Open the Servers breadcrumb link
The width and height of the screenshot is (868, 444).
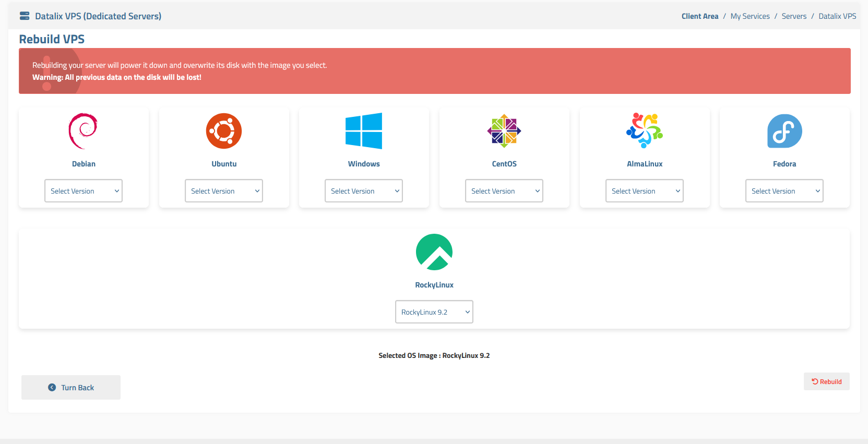coord(794,16)
